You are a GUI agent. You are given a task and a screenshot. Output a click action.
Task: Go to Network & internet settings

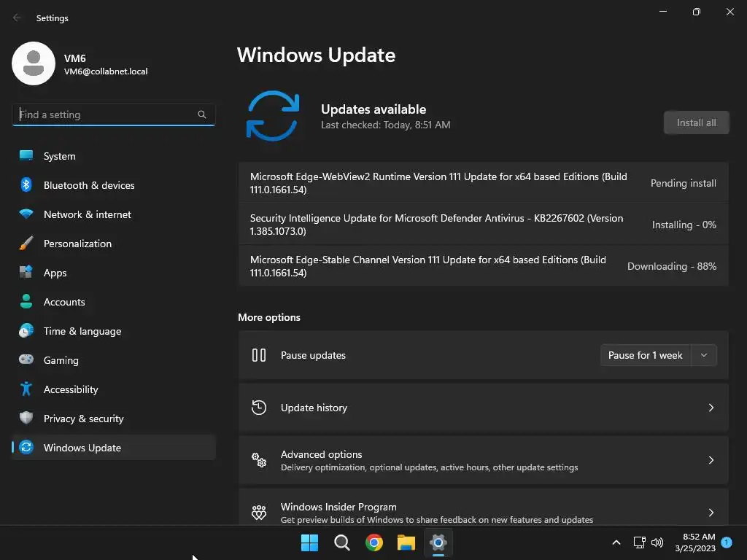pos(113,214)
